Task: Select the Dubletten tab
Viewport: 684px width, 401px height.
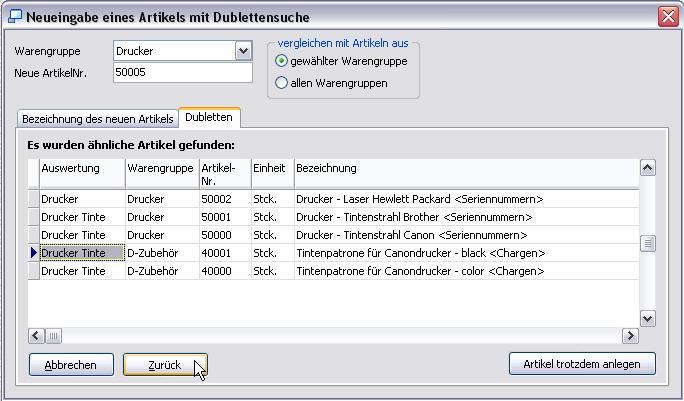Action: (209, 118)
